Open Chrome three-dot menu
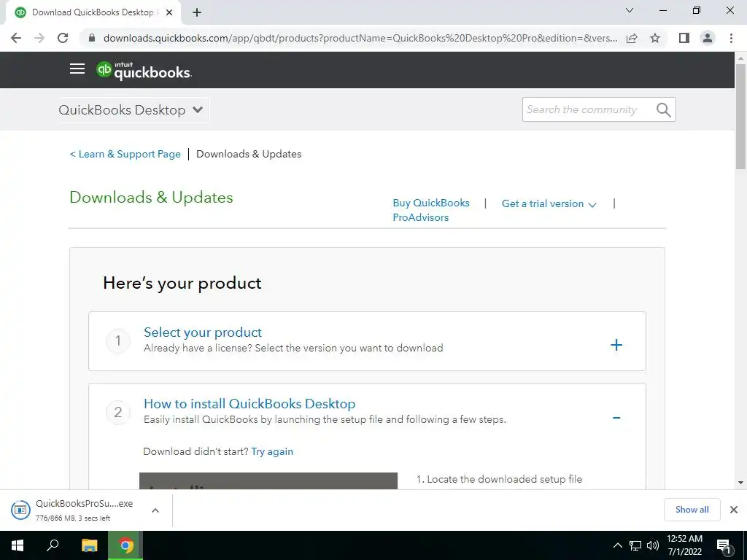Image resolution: width=747 pixels, height=560 pixels. coord(731,38)
